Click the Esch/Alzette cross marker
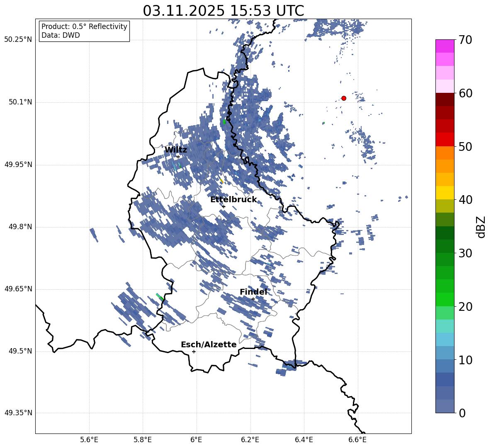 pyautogui.click(x=194, y=351)
